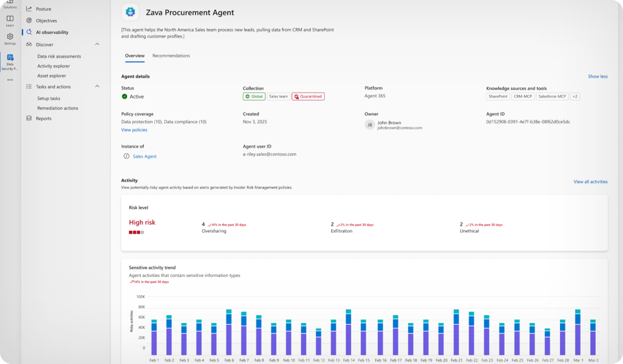
Task: Click the three-dot more options icon
Action: coord(10,80)
